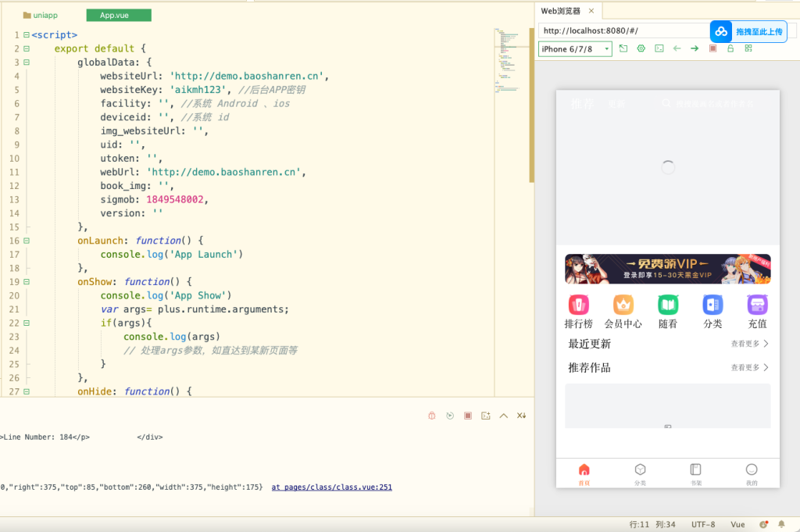800x532 pixels.
Task: Click the 推荐作品 section heading
Action: point(589,367)
